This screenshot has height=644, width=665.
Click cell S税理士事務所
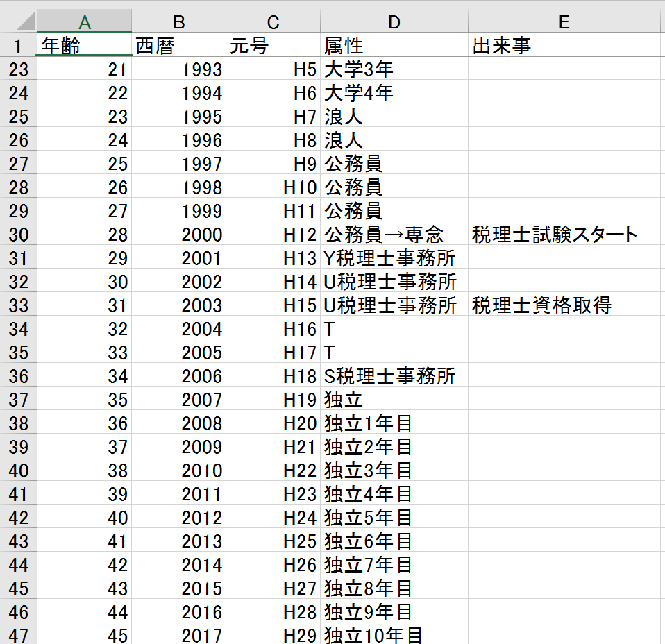coord(394,375)
